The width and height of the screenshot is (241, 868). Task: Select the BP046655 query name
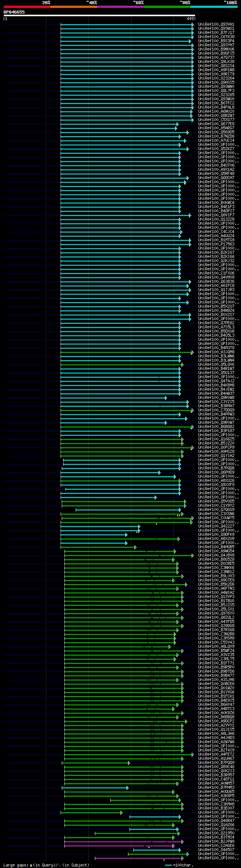pos(14,12)
